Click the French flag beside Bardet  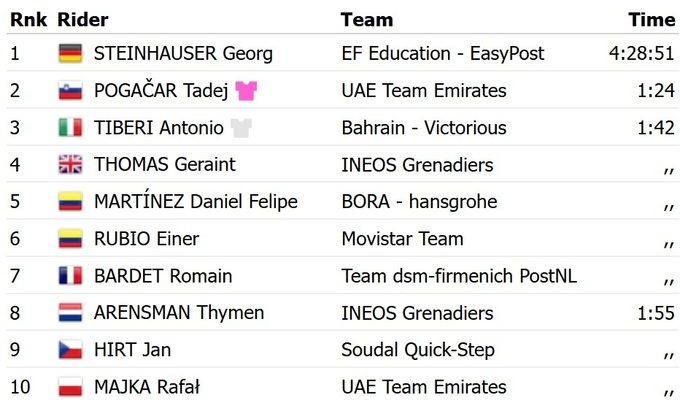coord(70,276)
